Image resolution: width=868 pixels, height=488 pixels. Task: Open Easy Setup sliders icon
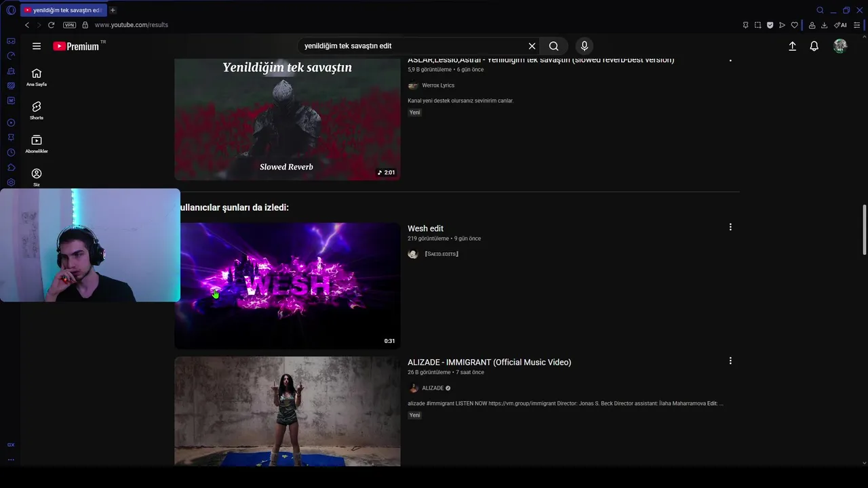click(857, 25)
